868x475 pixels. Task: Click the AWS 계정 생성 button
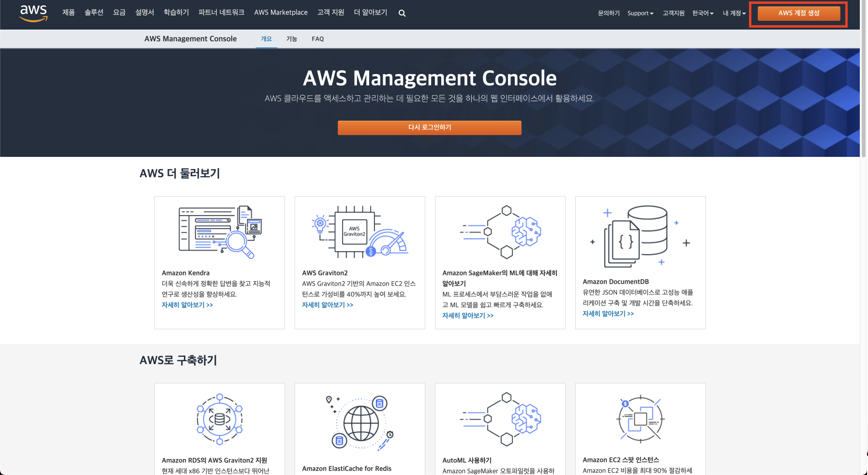799,14
